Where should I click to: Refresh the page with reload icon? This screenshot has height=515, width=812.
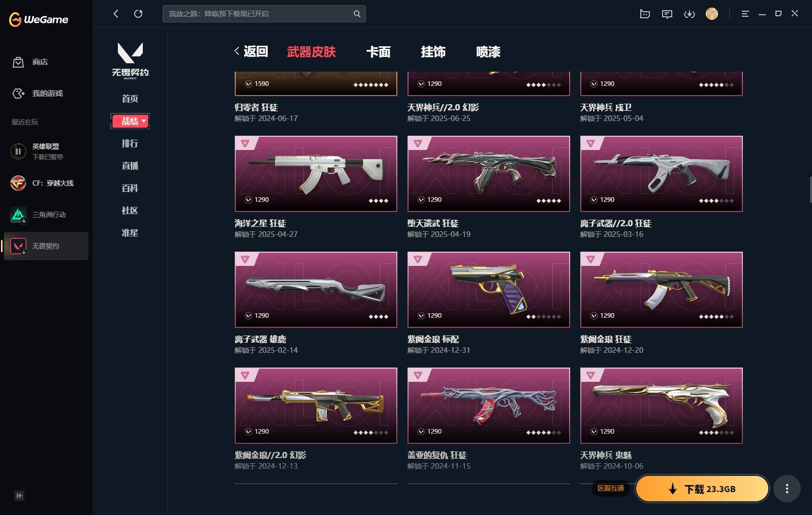[x=138, y=14]
